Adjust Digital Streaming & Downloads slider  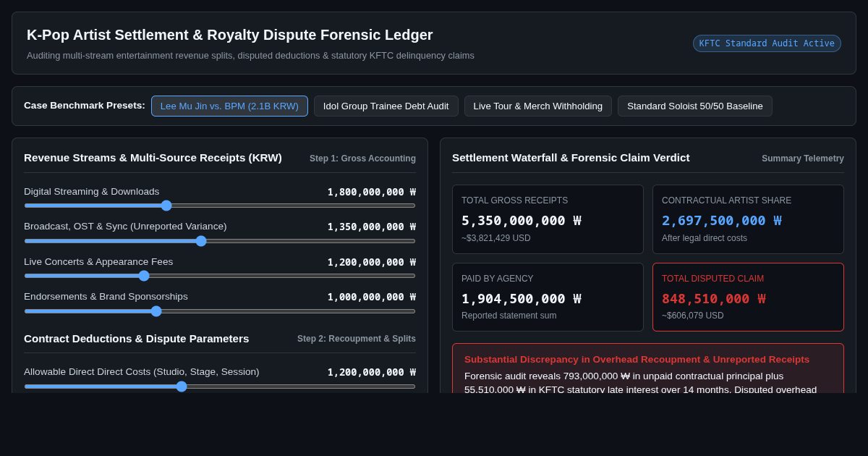[220, 206]
